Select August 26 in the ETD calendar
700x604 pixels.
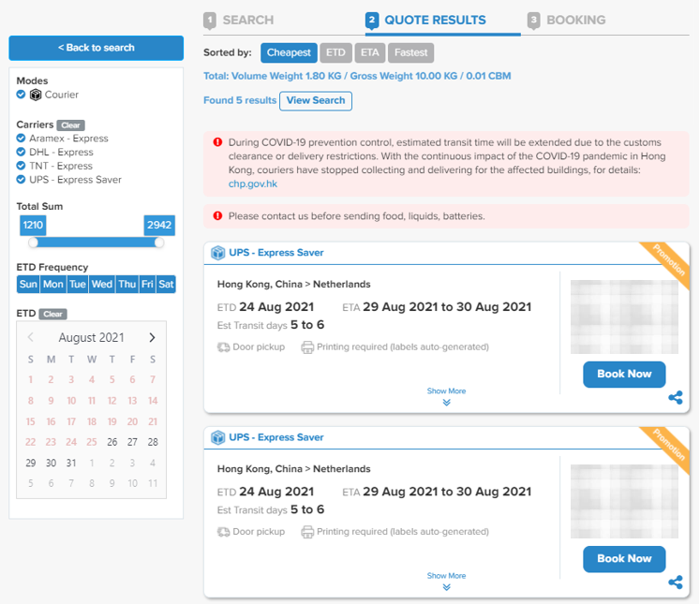(112, 442)
